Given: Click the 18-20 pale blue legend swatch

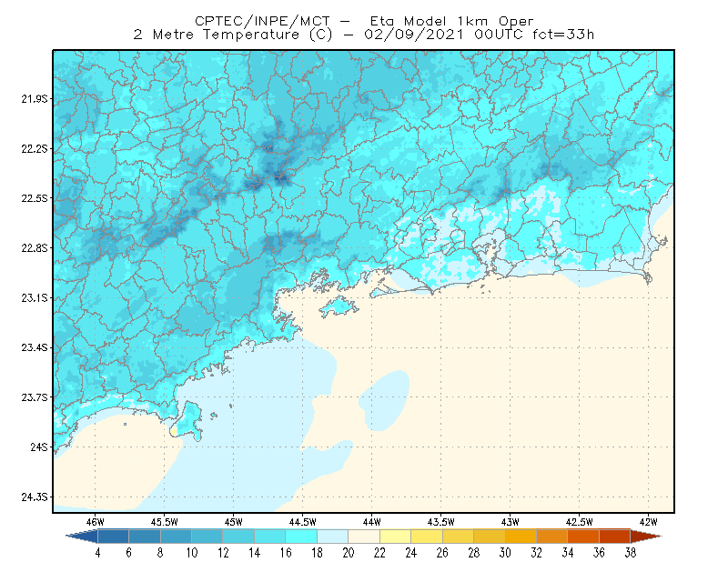Looking at the screenshot, I should tap(332, 536).
